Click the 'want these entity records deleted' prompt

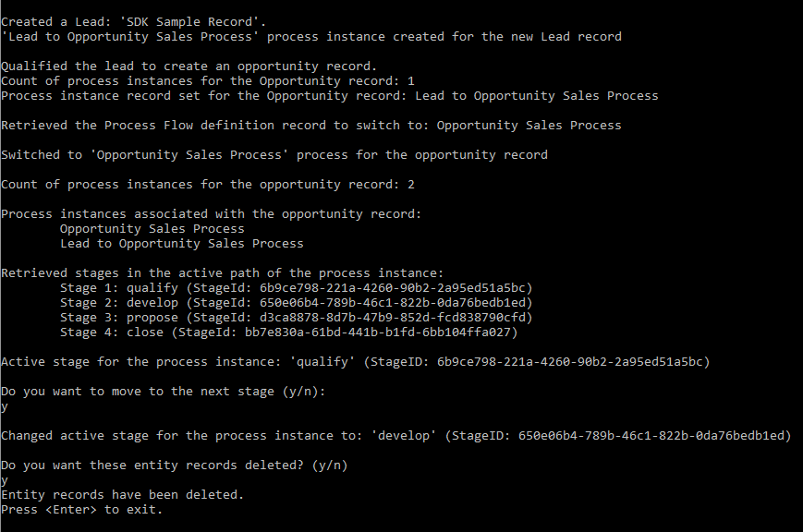[174, 465]
